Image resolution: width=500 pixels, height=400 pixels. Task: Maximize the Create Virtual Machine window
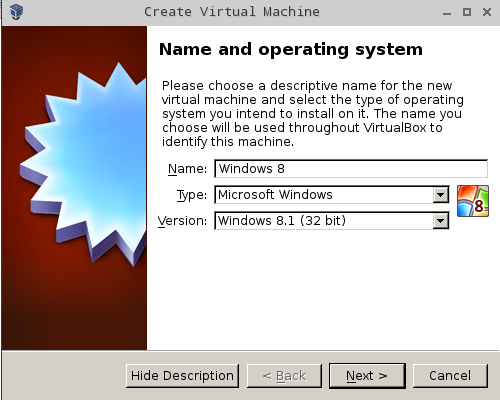tap(467, 12)
